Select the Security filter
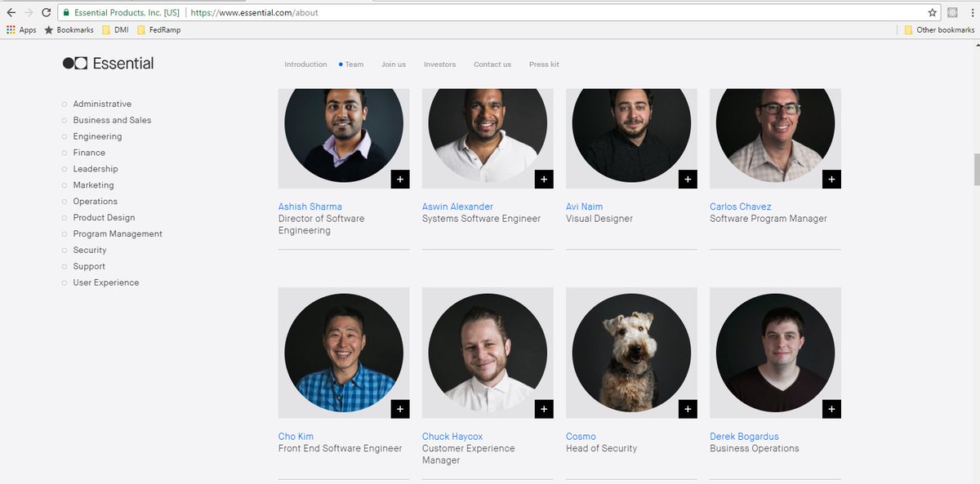The image size is (980, 484). (x=84, y=251)
